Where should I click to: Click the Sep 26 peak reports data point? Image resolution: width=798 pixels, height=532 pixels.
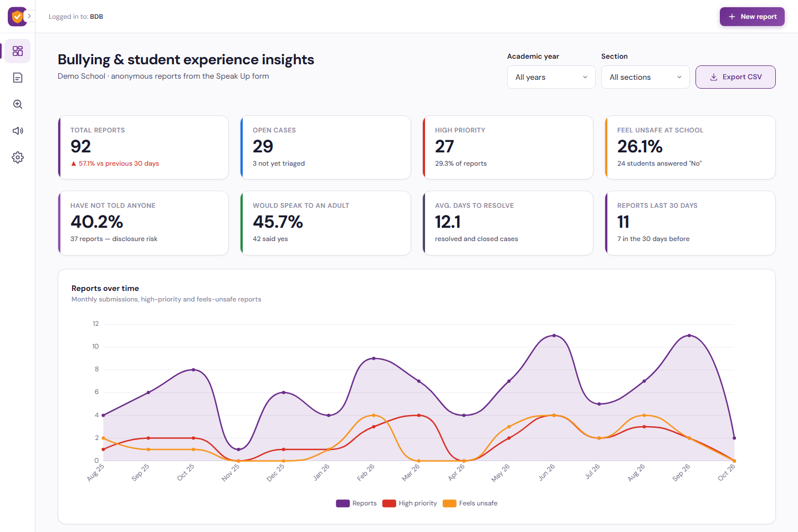[689, 335]
